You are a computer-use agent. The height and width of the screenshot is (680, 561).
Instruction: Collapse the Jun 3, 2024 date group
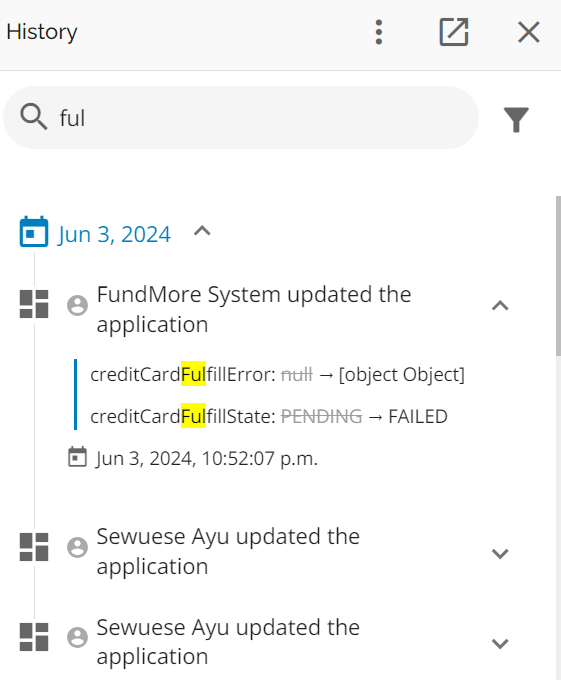tap(202, 231)
